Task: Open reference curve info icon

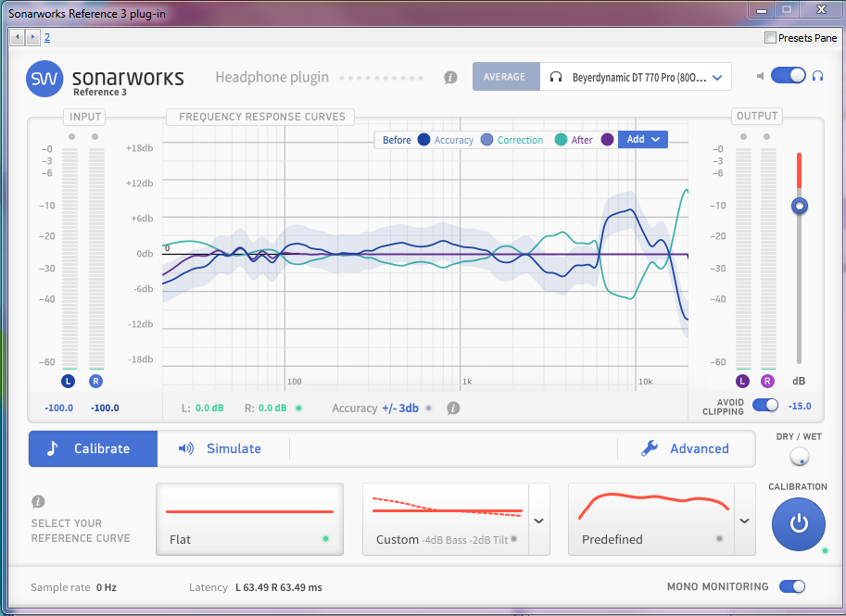Action: click(38, 502)
